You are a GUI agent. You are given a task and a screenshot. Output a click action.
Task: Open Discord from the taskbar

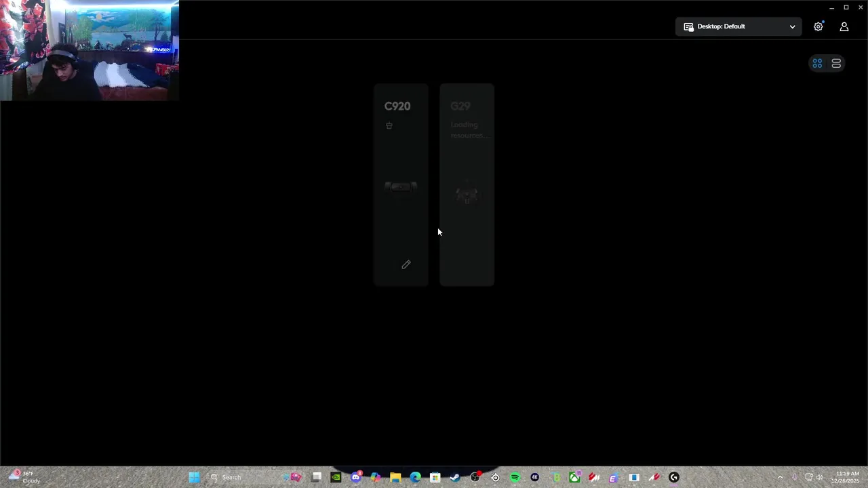click(356, 477)
